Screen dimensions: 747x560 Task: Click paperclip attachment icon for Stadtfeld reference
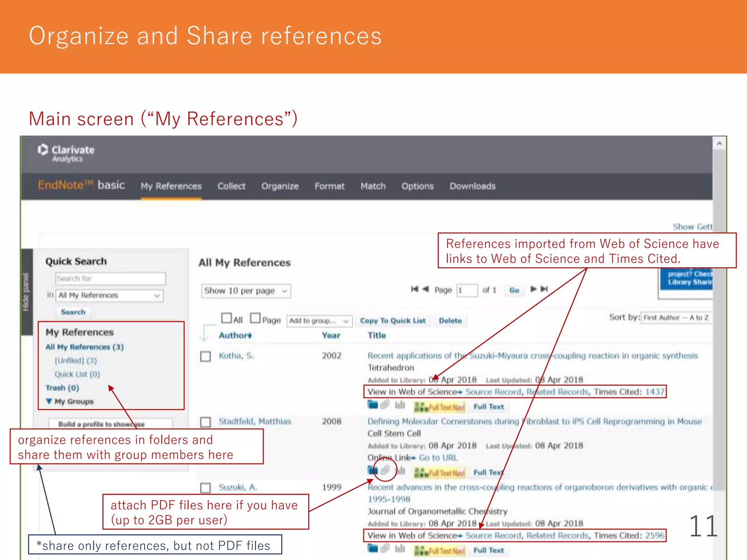coord(385,470)
